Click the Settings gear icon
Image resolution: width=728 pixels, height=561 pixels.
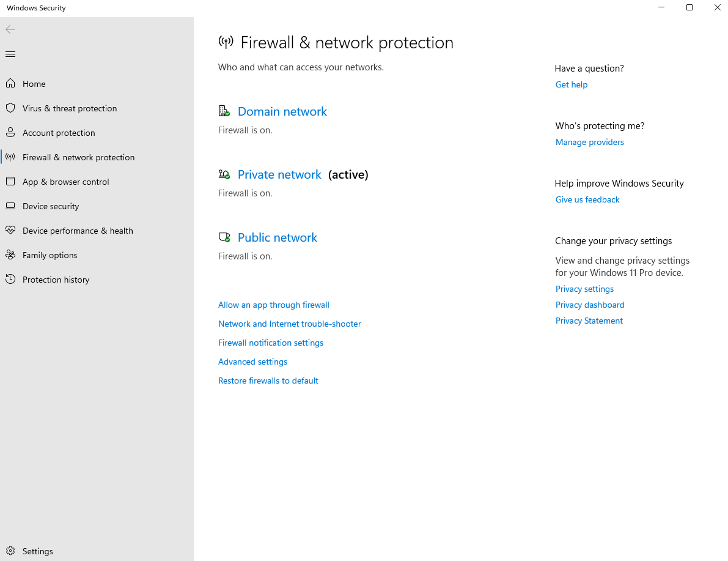coord(10,551)
